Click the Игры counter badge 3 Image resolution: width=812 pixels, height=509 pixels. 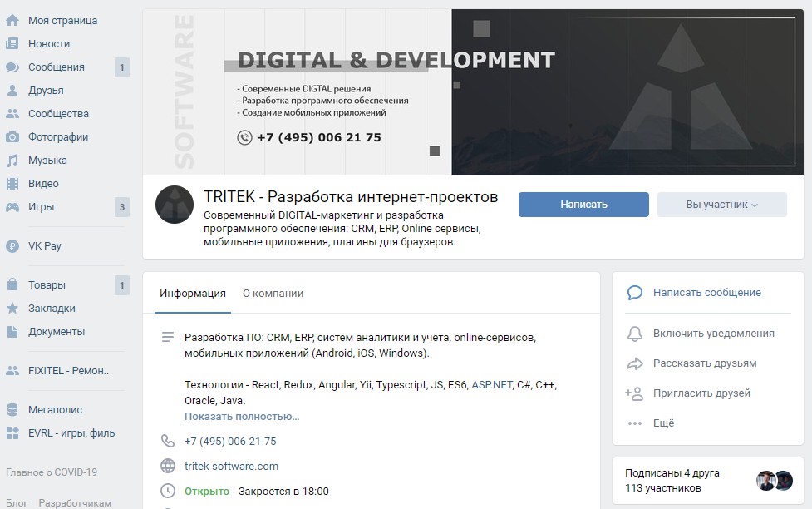(121, 207)
